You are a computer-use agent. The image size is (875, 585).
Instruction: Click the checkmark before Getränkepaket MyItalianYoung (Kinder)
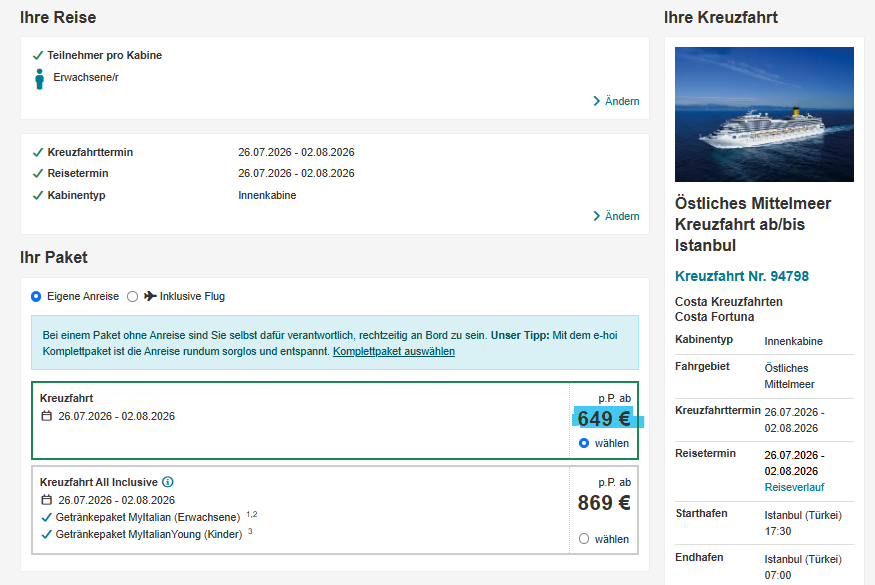pos(47,534)
